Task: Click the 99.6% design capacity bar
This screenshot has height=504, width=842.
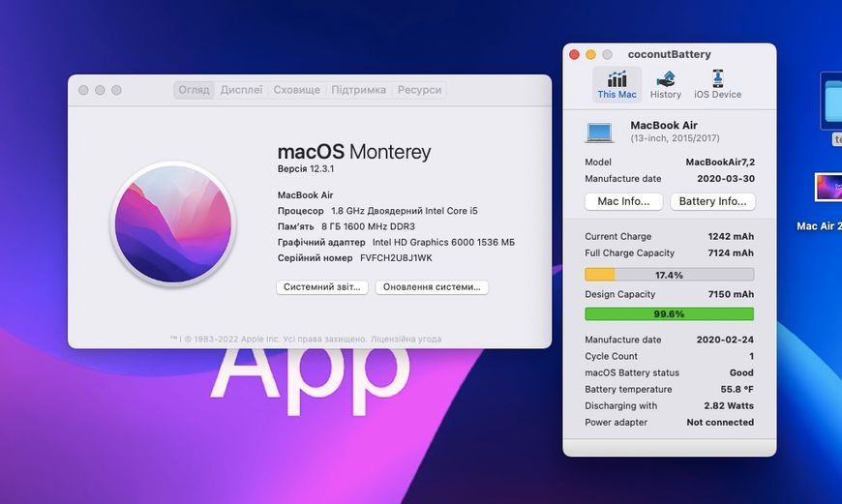Action: click(x=669, y=314)
